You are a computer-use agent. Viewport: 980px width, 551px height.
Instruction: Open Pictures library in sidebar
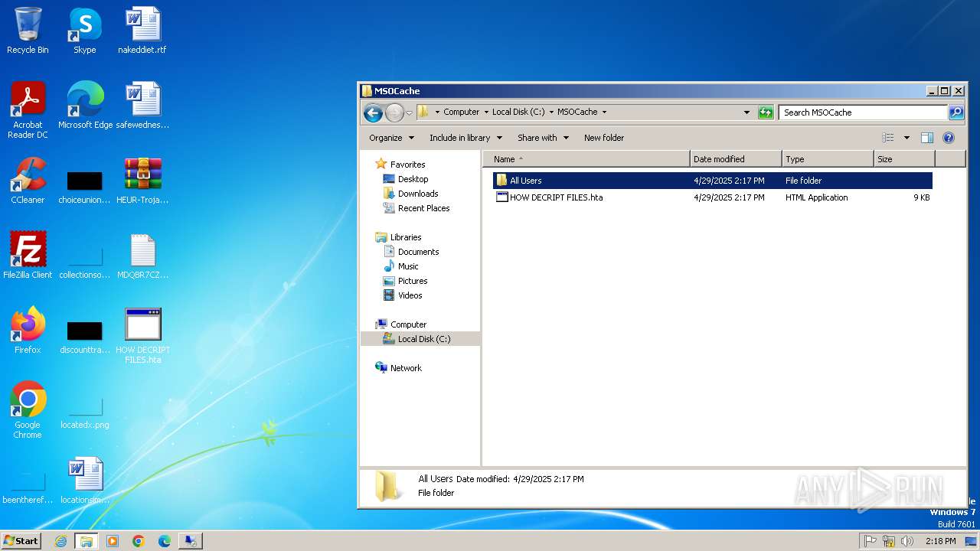(x=413, y=281)
